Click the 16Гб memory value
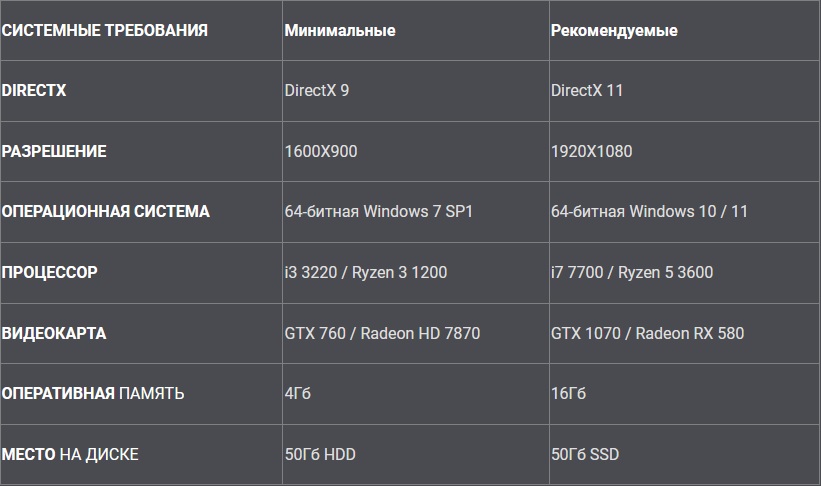 (569, 393)
